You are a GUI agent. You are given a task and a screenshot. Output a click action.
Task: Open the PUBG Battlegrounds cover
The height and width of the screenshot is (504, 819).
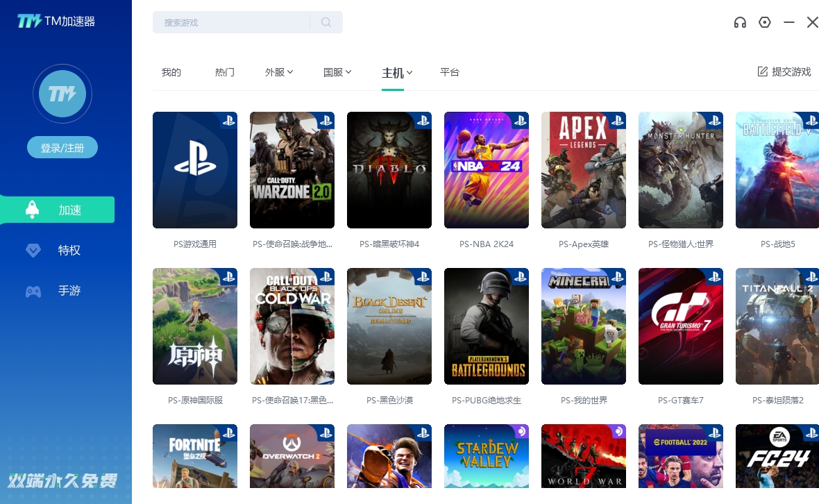point(487,326)
